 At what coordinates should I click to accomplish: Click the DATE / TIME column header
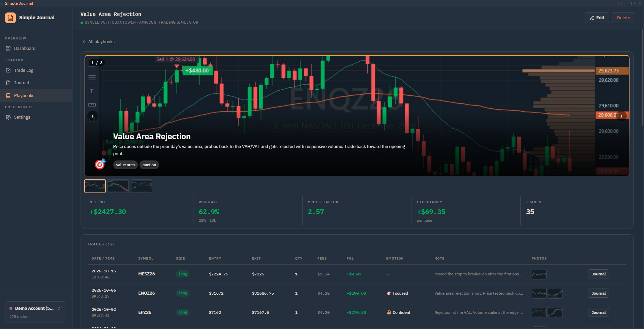(103, 259)
